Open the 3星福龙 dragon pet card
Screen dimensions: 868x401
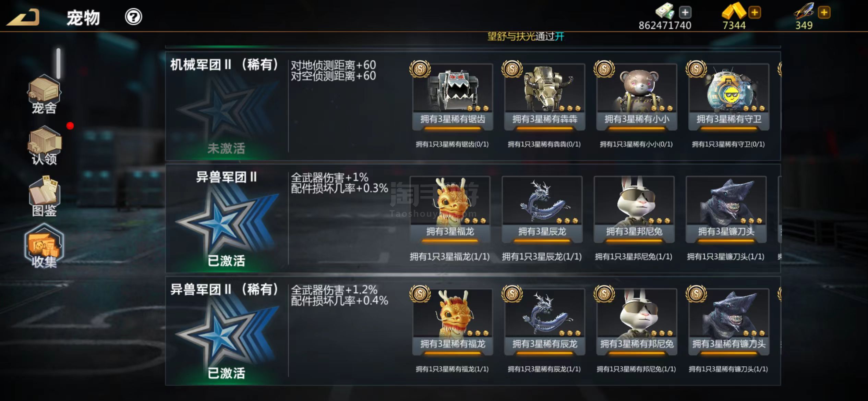click(450, 209)
